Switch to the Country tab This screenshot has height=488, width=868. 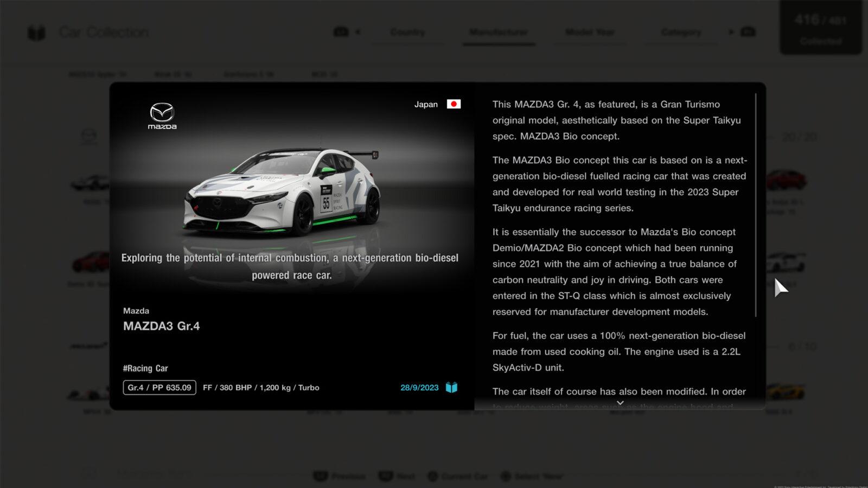(x=407, y=32)
